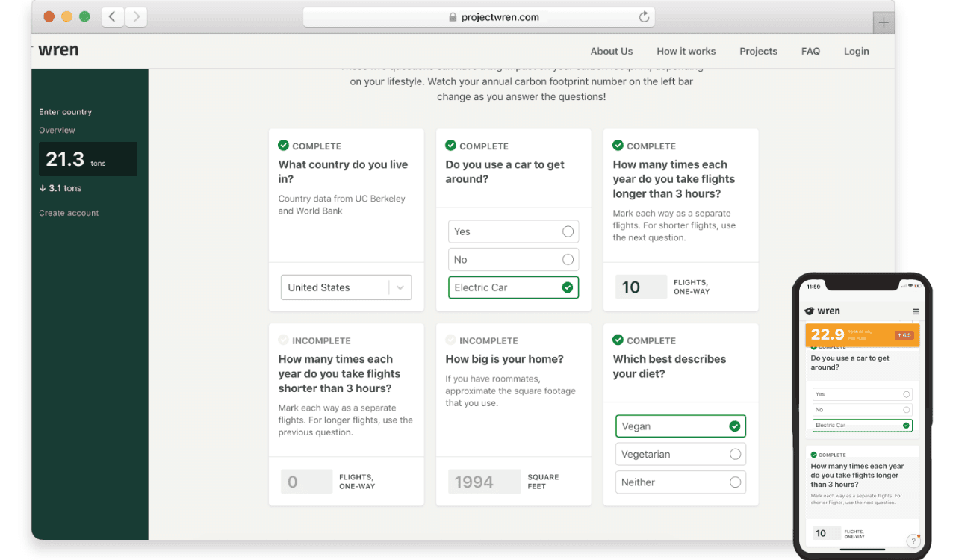Click the 3.1 tons decrease indicator
The width and height of the screenshot is (956, 560).
click(x=60, y=188)
